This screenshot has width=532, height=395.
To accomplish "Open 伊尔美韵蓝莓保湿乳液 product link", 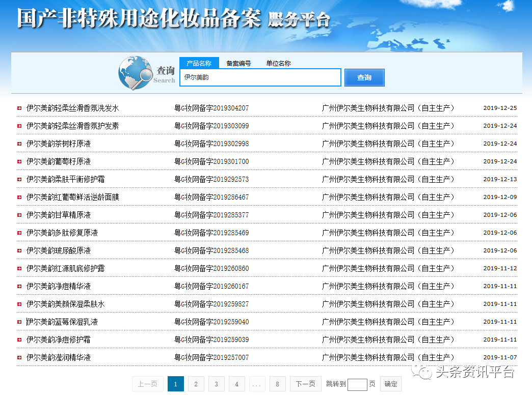I will (62, 322).
